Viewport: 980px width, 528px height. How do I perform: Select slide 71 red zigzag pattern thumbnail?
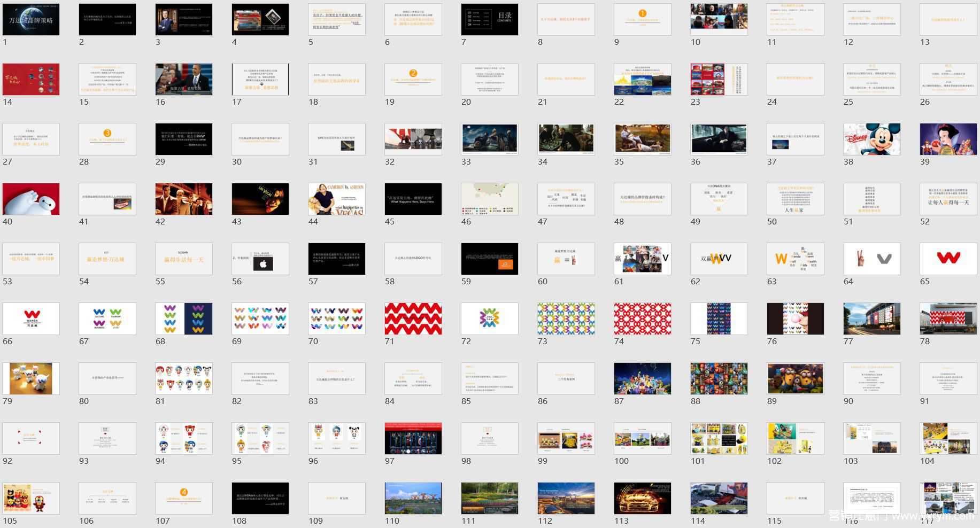413,319
